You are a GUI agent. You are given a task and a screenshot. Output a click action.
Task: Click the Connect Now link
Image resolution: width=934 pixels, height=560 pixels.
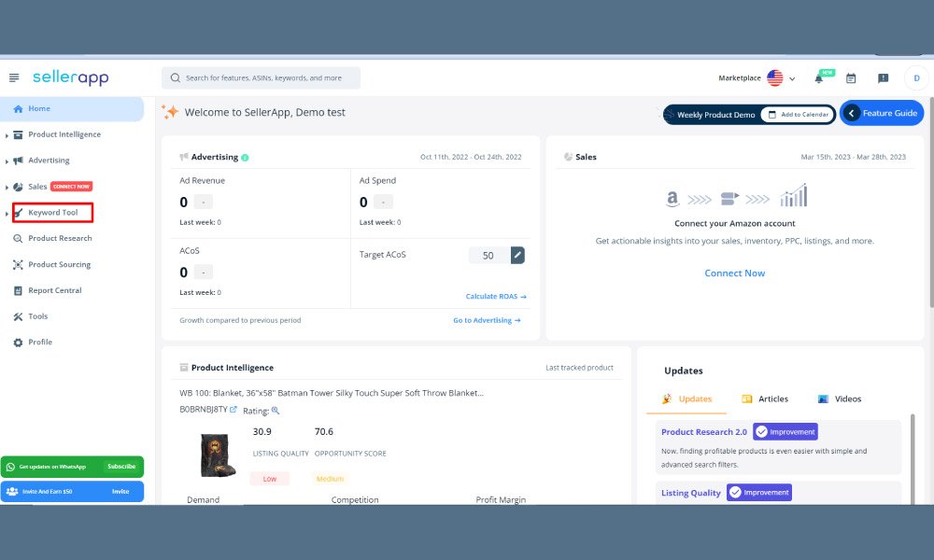point(734,273)
